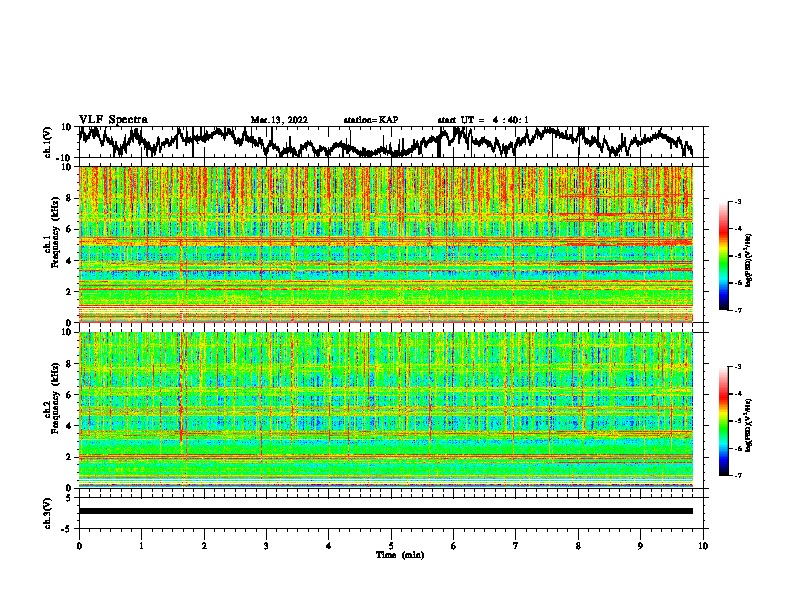Click the "-7" label on ch.2 color scale
The height and width of the screenshot is (612, 792).
pos(738,475)
